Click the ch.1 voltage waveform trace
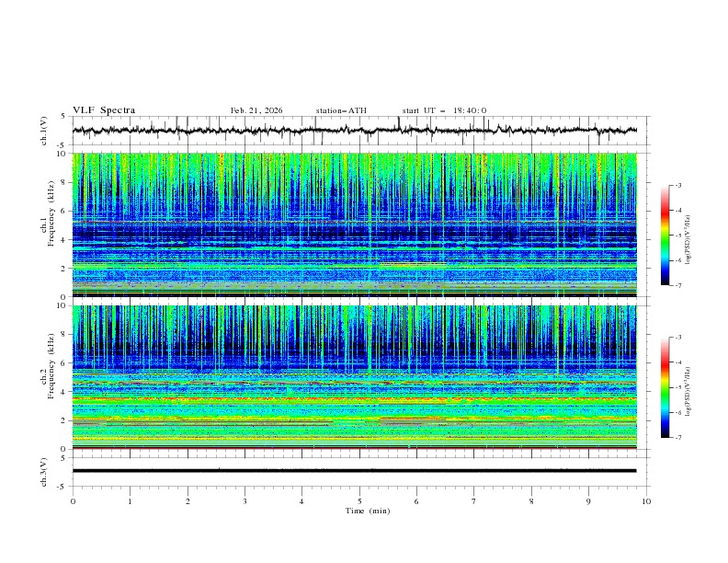Viewport: 728px width, 563px height. pyautogui.click(x=355, y=131)
